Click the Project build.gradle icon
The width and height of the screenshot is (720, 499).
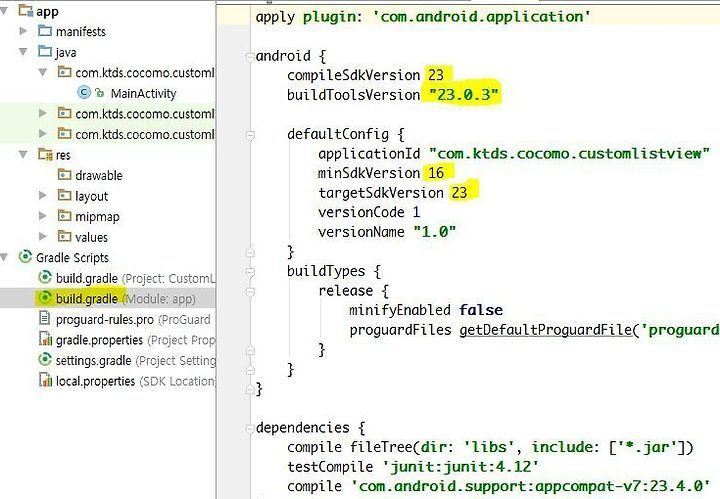(x=45, y=277)
